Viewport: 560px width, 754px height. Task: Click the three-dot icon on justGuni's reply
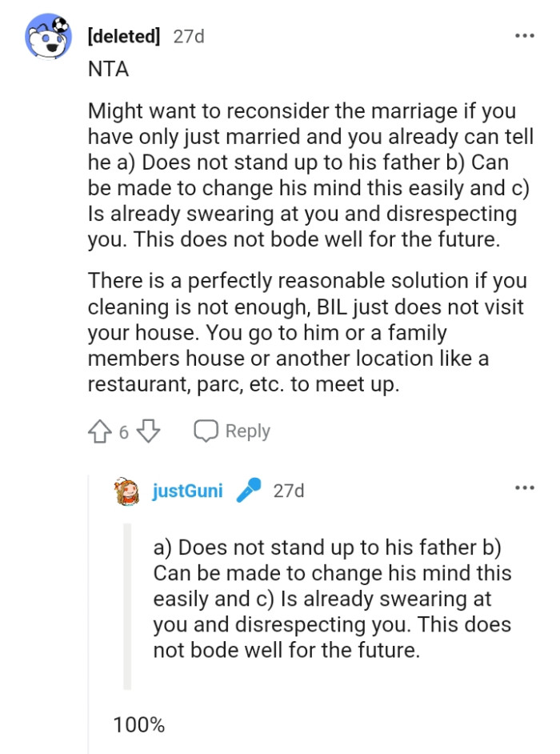click(526, 487)
